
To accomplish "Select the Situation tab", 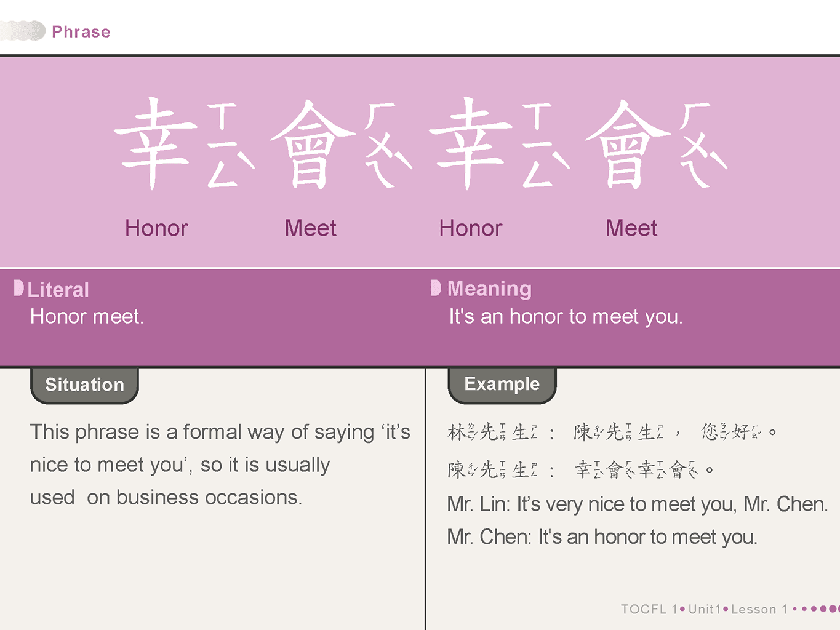I will (84, 385).
